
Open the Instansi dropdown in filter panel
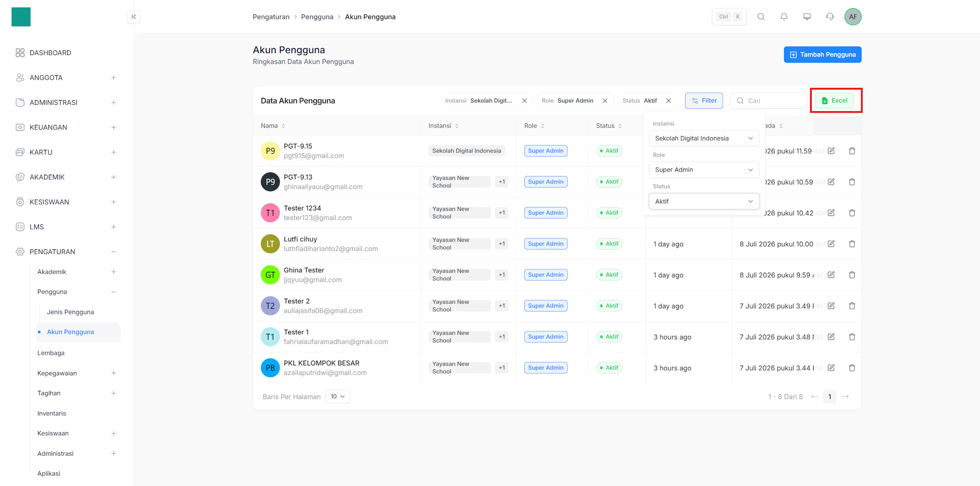point(704,138)
